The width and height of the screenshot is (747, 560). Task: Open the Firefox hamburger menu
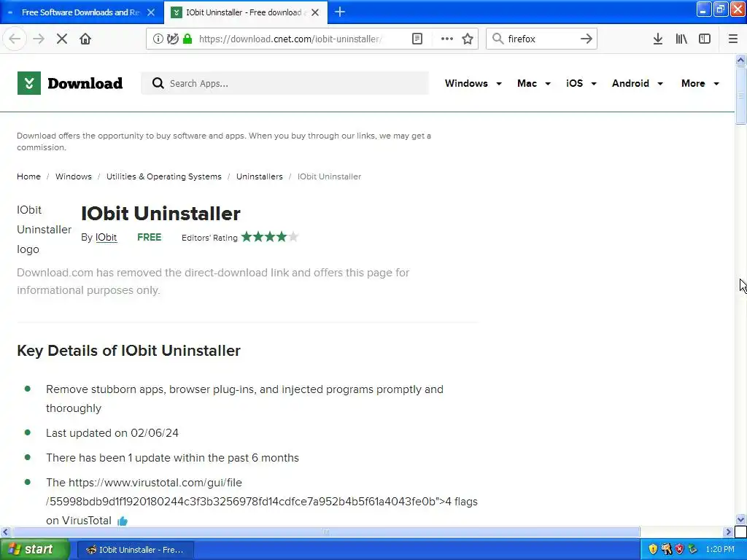click(x=733, y=39)
